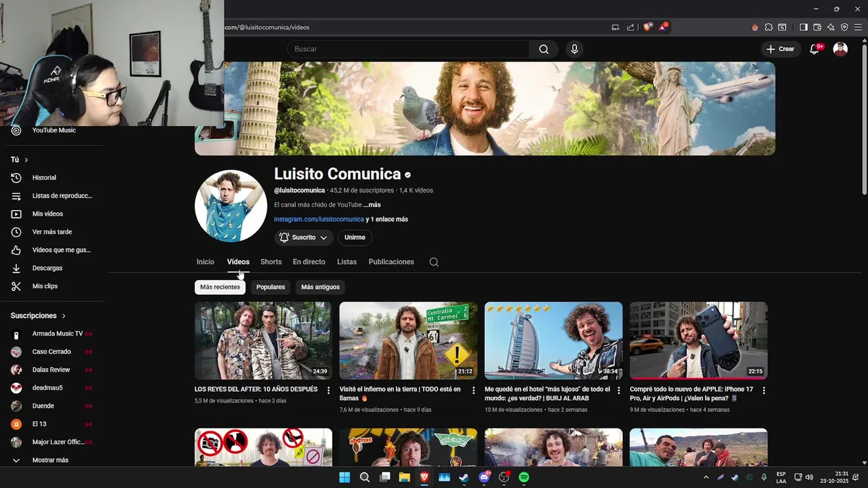Open Steam from the taskbar
The width and height of the screenshot is (868, 488).
coord(464,477)
